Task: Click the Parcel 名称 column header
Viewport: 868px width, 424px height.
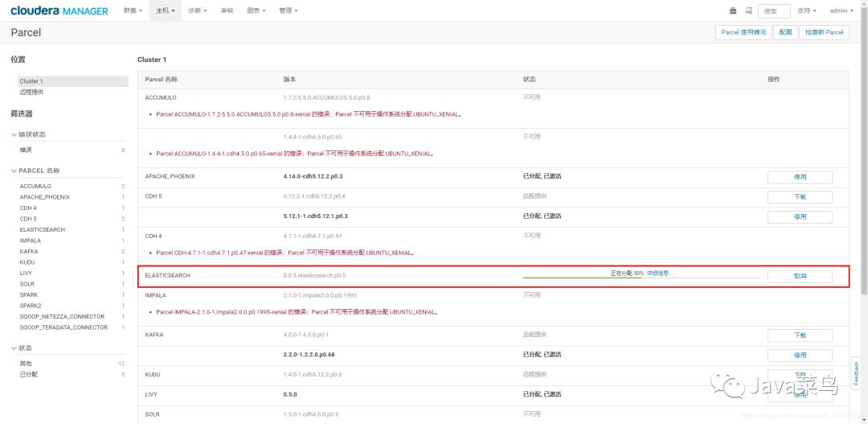Action: [x=161, y=80]
